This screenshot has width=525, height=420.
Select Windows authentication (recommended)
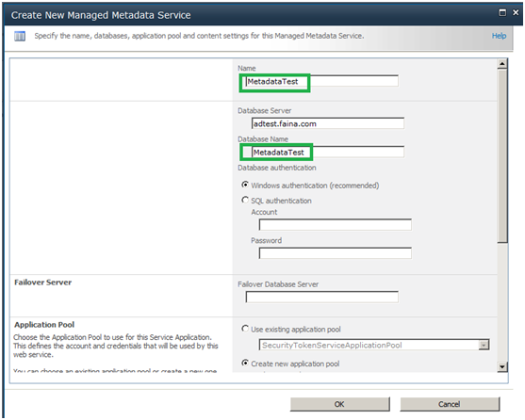tap(245, 185)
